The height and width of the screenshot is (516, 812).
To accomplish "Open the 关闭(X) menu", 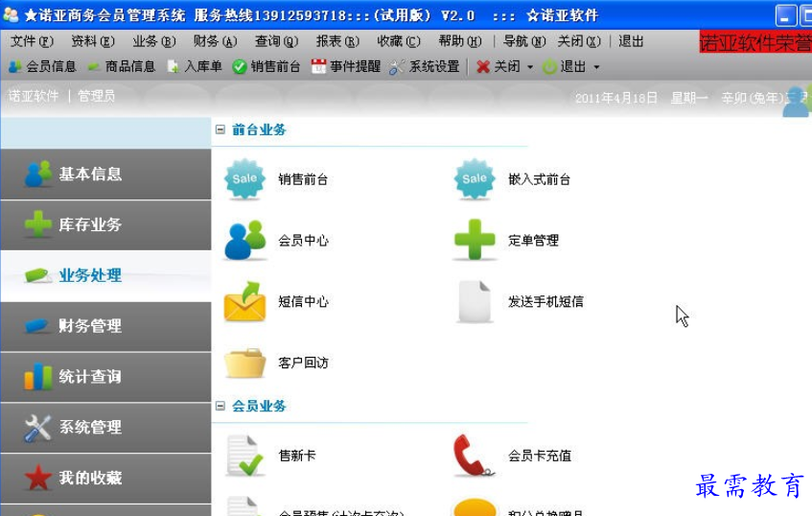I will click(579, 41).
